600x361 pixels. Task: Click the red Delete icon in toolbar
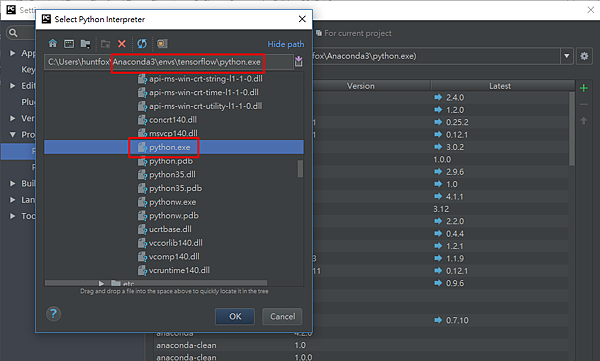coord(122,44)
